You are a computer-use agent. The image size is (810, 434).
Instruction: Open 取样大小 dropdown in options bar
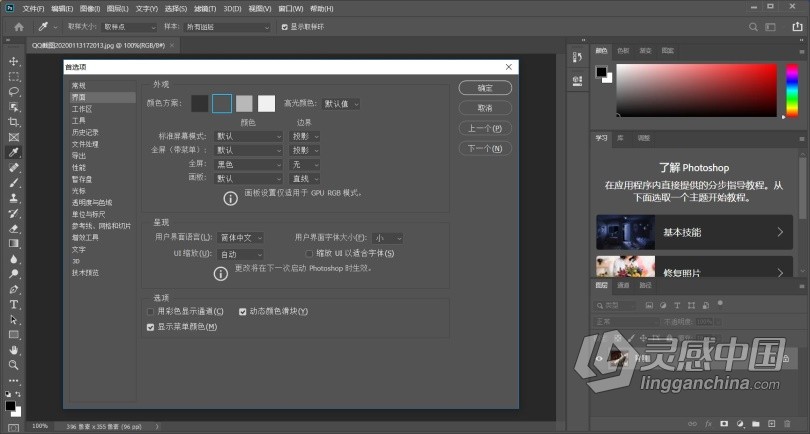pos(129,27)
